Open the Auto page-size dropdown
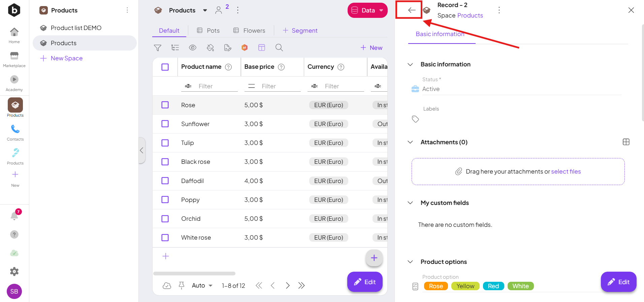 [x=202, y=285]
